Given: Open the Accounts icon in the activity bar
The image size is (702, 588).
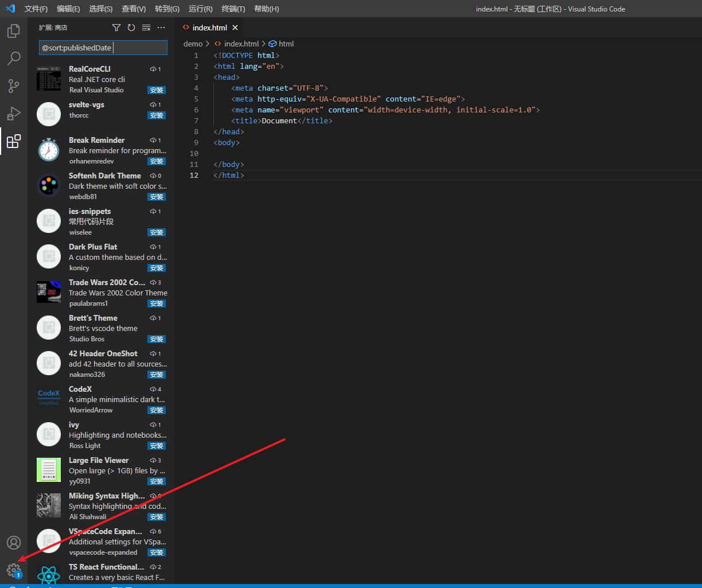Looking at the screenshot, I should tap(14, 542).
